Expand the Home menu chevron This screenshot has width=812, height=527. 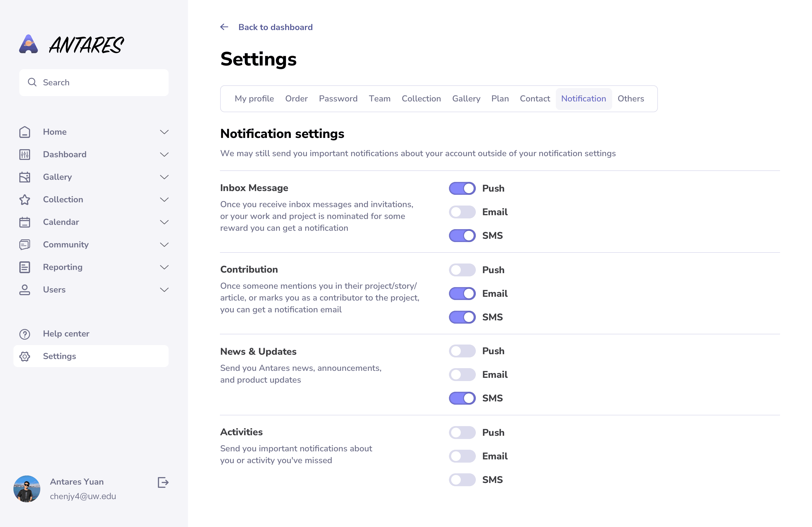pyautogui.click(x=164, y=132)
